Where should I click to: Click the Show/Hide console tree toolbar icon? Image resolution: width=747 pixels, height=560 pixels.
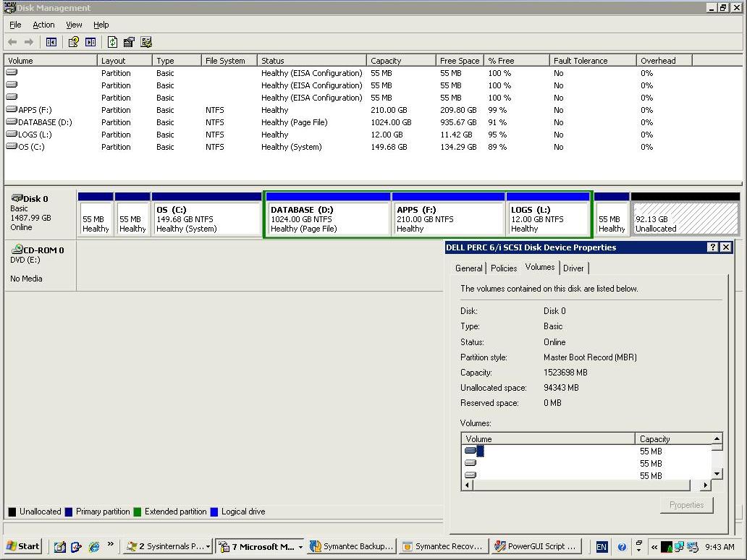pos(51,41)
